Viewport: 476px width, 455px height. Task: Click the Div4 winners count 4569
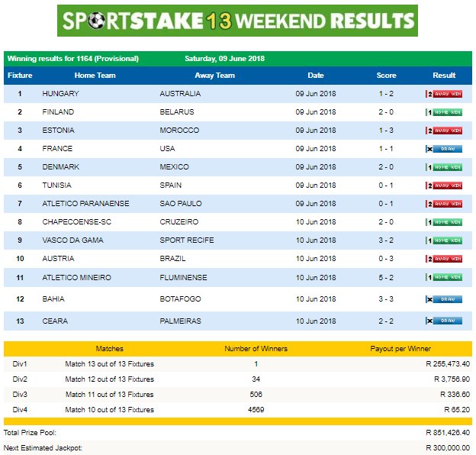coord(256,409)
